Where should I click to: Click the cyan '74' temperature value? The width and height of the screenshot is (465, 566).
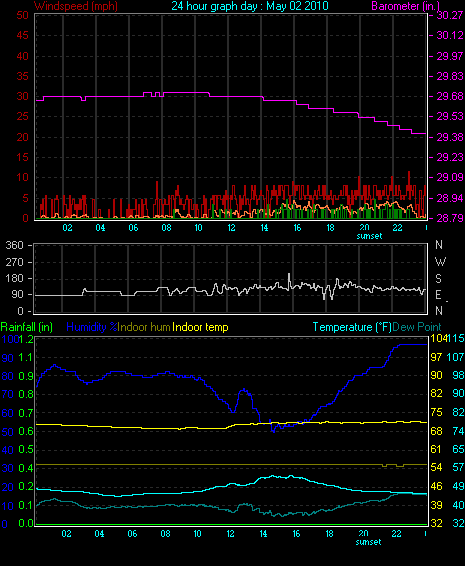point(459,431)
